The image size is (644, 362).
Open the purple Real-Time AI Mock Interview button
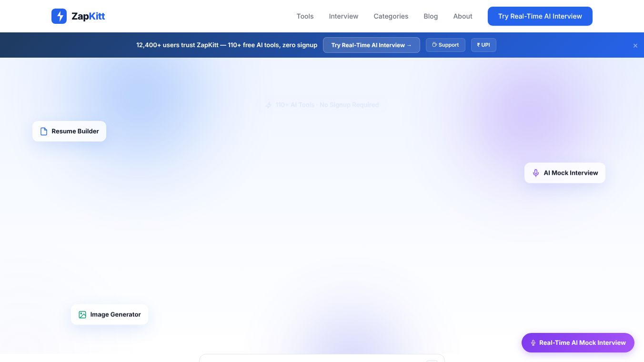point(578,343)
